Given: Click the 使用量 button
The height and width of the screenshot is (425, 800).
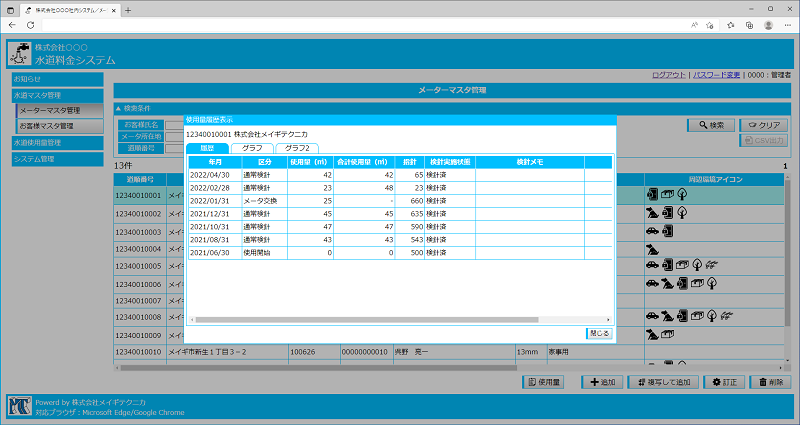Looking at the screenshot, I should pos(543,382).
